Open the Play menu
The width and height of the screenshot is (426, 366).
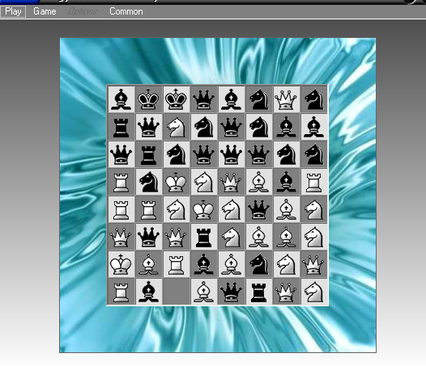[13, 12]
